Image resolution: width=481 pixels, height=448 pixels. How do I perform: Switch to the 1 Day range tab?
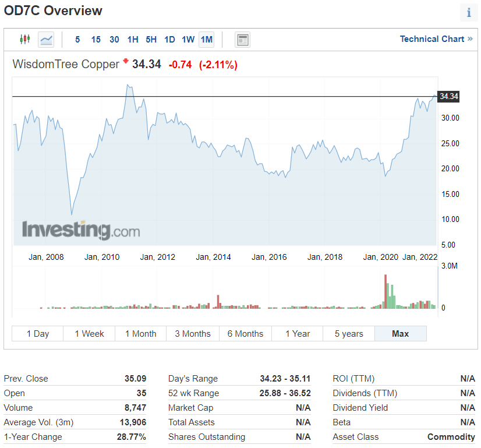38,334
